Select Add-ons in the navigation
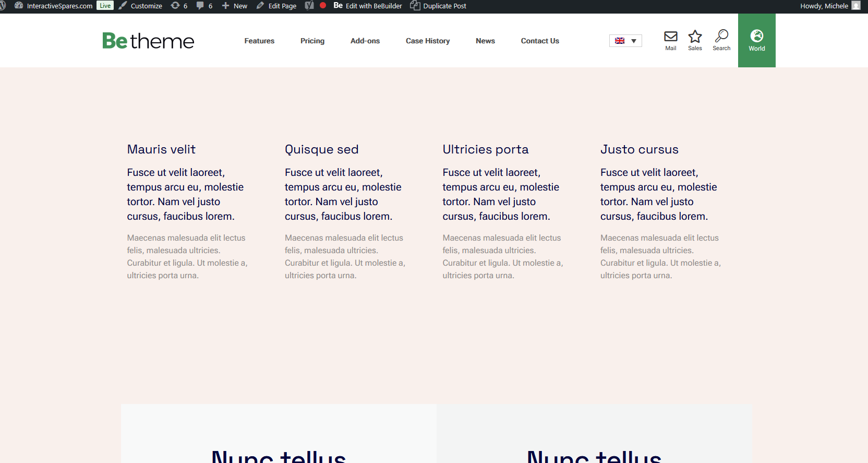Image resolution: width=868 pixels, height=463 pixels. pos(365,41)
